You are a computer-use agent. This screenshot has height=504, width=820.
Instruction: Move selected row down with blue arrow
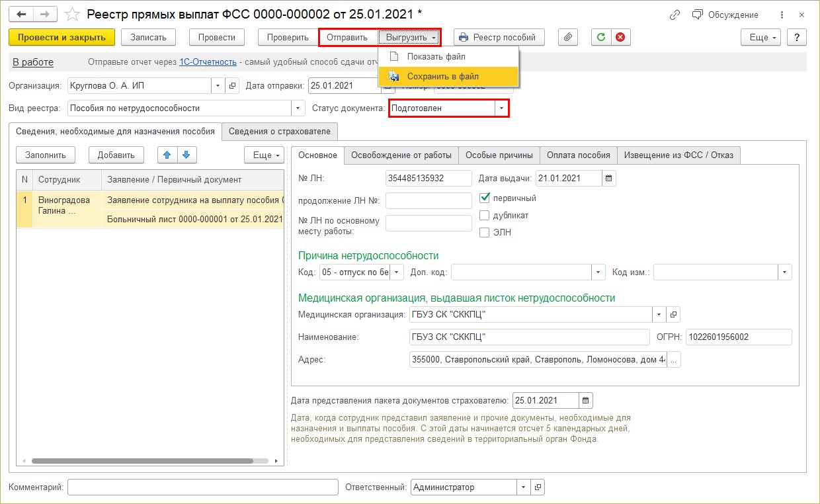point(186,155)
